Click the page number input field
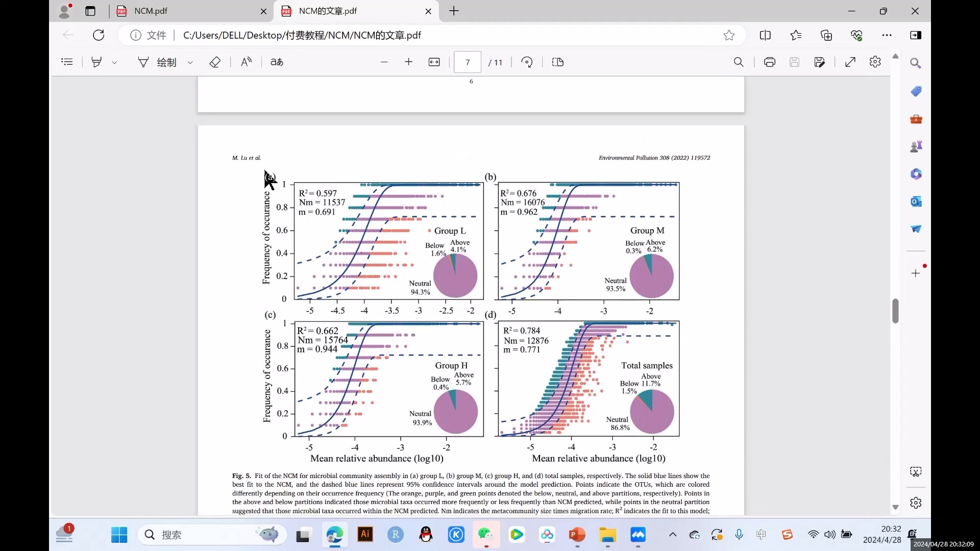This screenshot has width=980, height=551. pos(468,62)
